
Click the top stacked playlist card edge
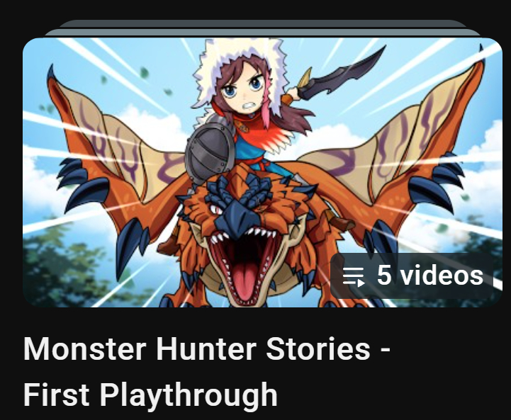(x=262, y=23)
